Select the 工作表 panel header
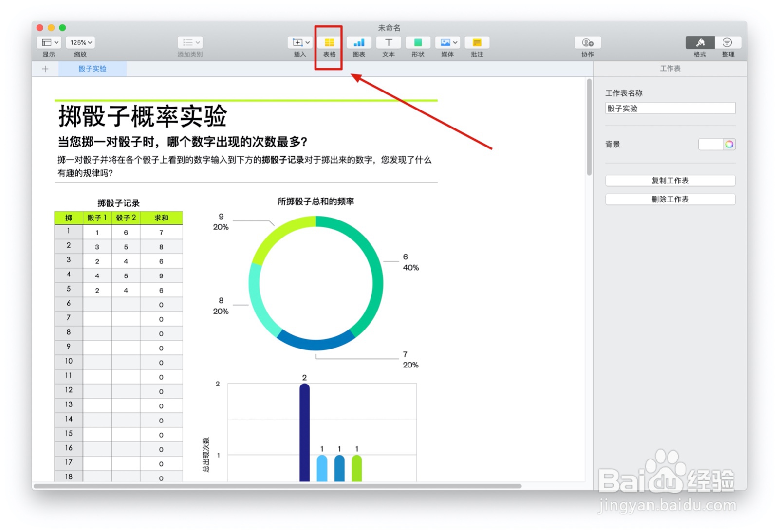Image resolution: width=779 pixels, height=532 pixels. [670, 69]
